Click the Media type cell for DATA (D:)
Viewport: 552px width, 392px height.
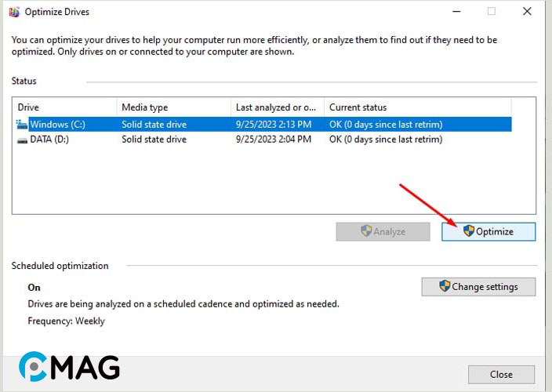154,140
